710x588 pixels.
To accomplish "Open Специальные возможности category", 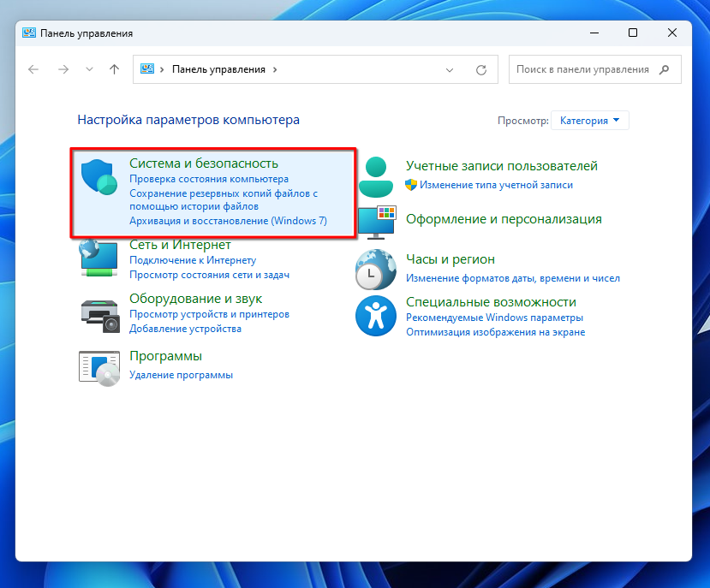I will pos(491,302).
